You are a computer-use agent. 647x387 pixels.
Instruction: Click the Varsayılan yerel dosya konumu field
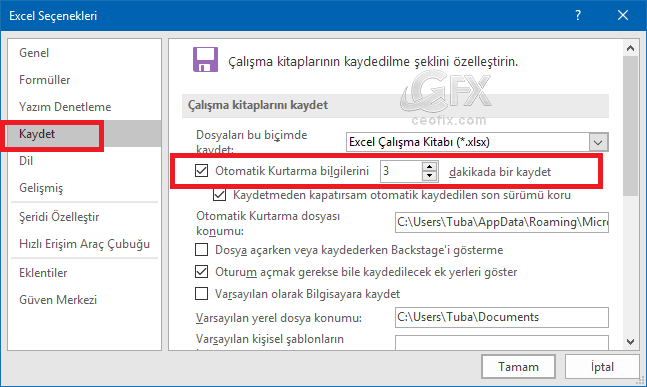(x=502, y=317)
